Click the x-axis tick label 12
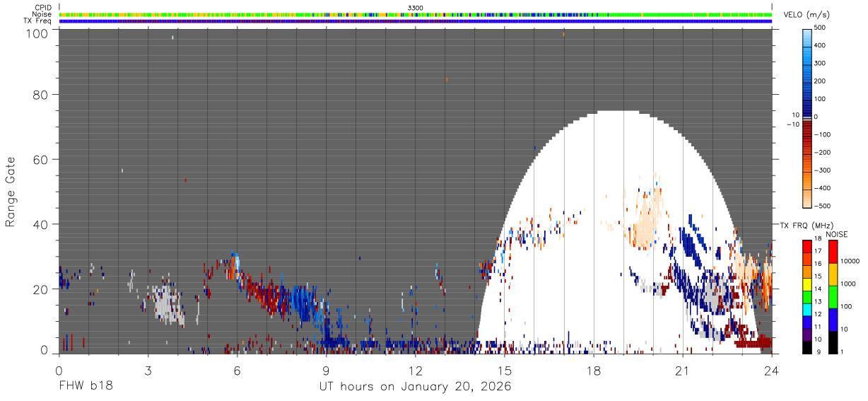Screen dimensions: 868x401 (416, 371)
